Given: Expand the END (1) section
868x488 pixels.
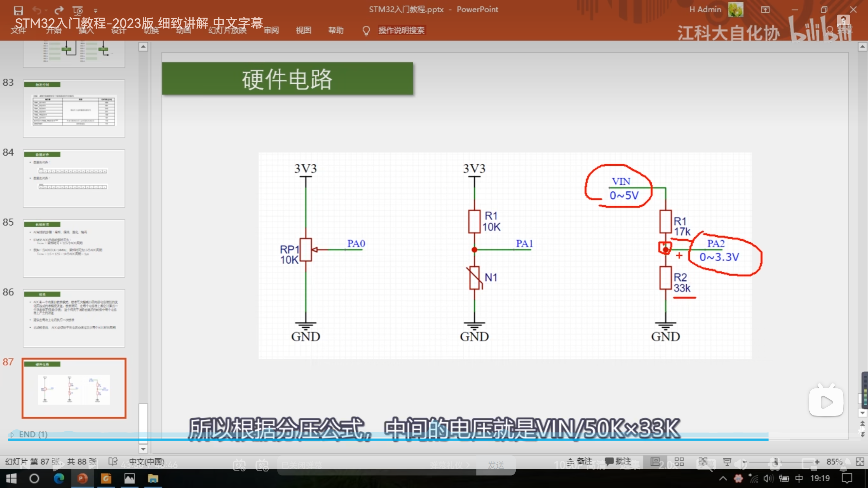Looking at the screenshot, I should click(12, 434).
